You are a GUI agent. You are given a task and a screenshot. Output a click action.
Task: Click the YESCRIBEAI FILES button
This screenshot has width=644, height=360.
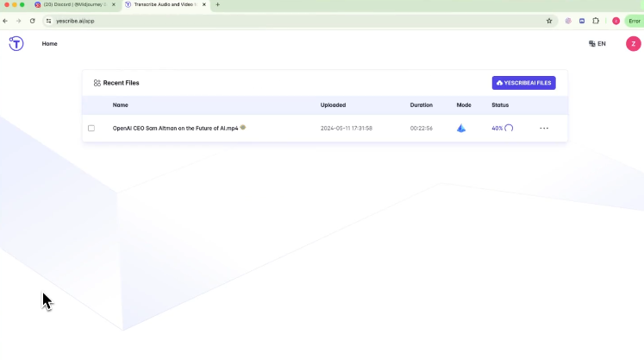point(524,83)
